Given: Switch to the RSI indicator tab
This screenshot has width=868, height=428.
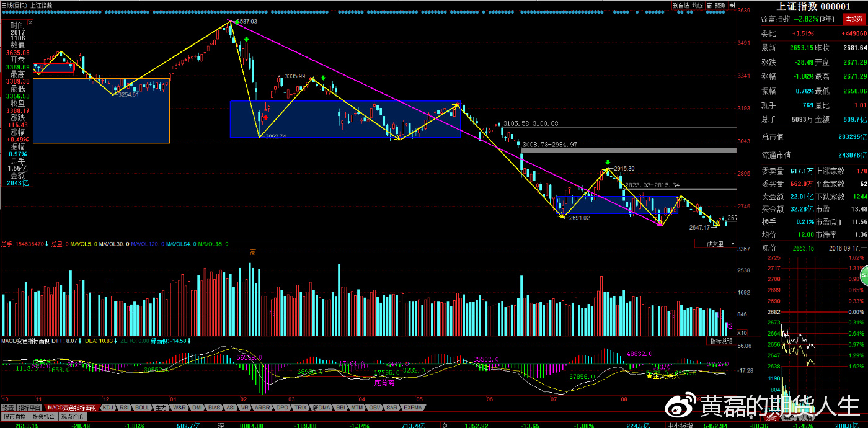Looking at the screenshot, I should pos(124,408).
